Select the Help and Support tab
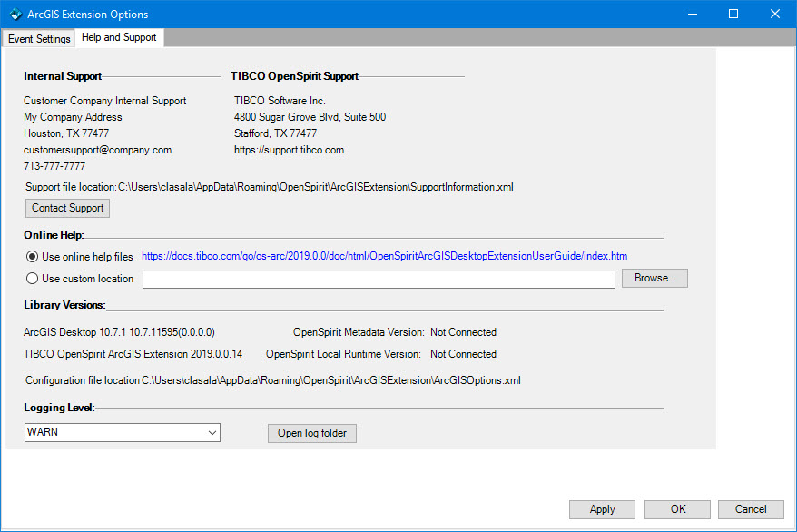The height and width of the screenshot is (532, 797). tap(119, 37)
